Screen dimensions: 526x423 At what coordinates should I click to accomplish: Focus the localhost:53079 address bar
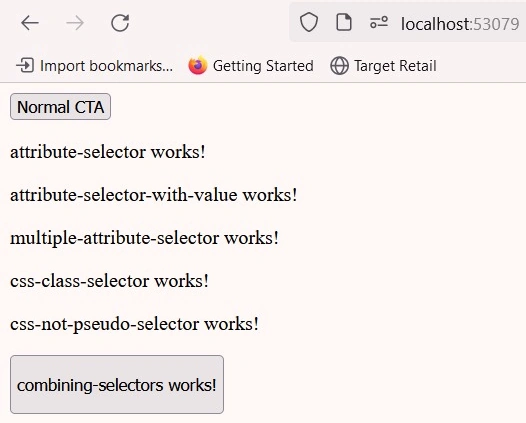(x=460, y=24)
